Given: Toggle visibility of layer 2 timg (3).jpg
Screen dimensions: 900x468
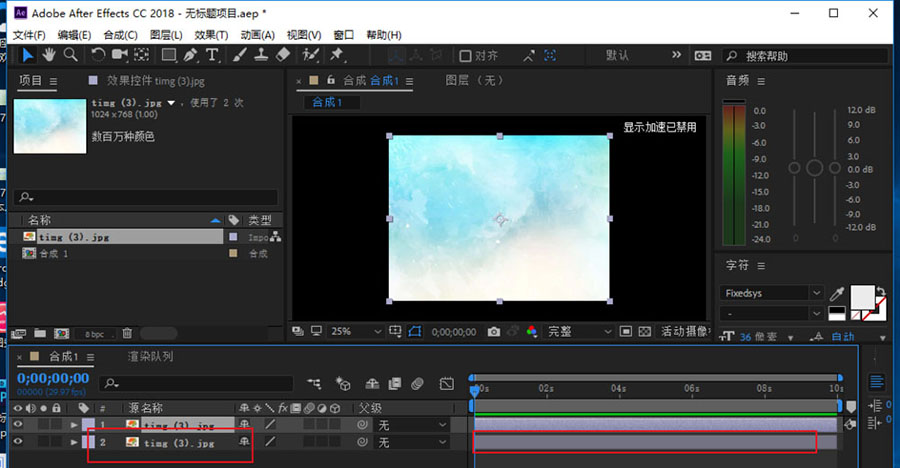Looking at the screenshot, I should click(x=18, y=442).
